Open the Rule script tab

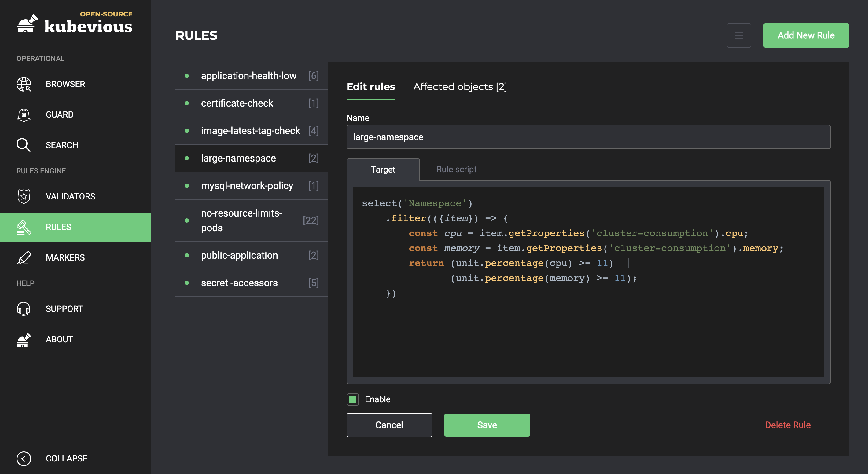[x=456, y=169]
